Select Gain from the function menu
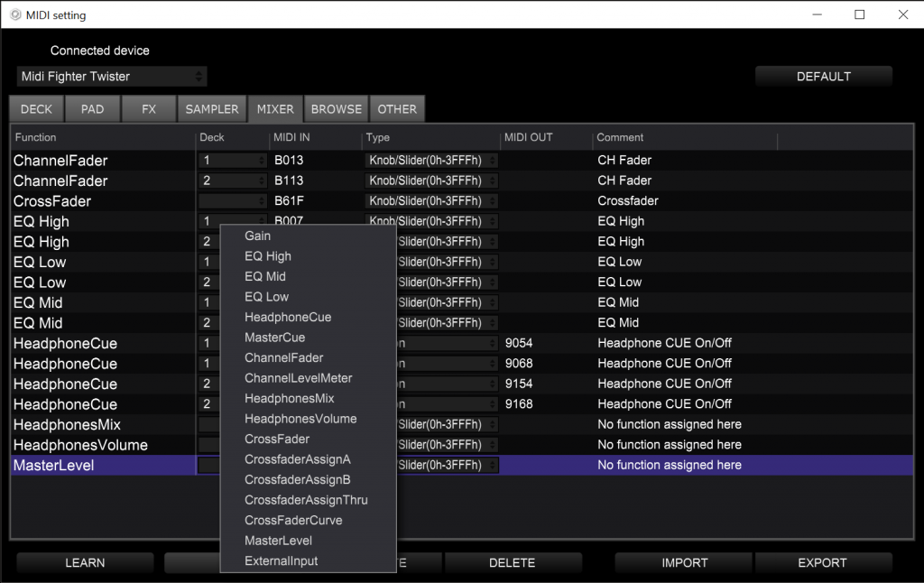Screen dimensions: 924x583 tap(256, 236)
